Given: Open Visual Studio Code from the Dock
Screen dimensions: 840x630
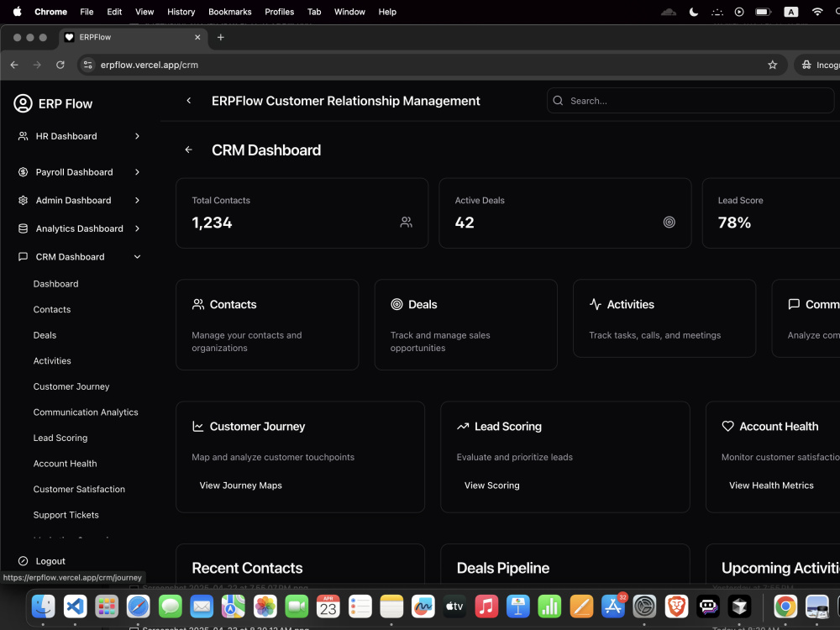Looking at the screenshot, I should point(75,606).
